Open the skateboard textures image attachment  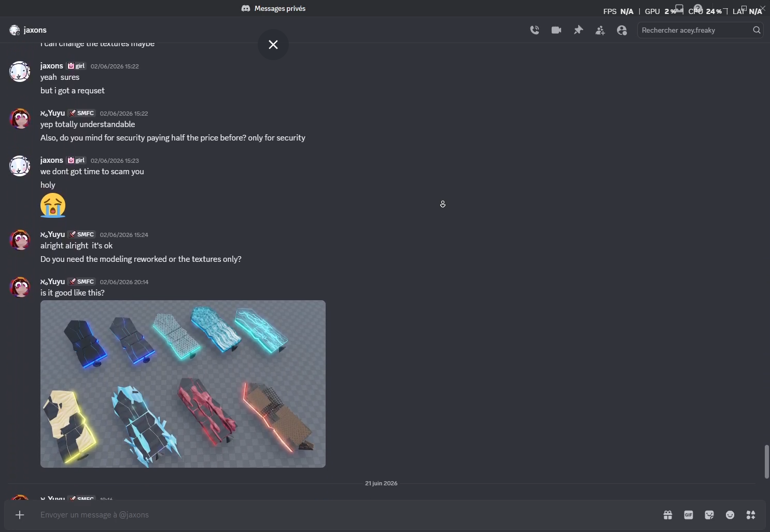pos(183,384)
